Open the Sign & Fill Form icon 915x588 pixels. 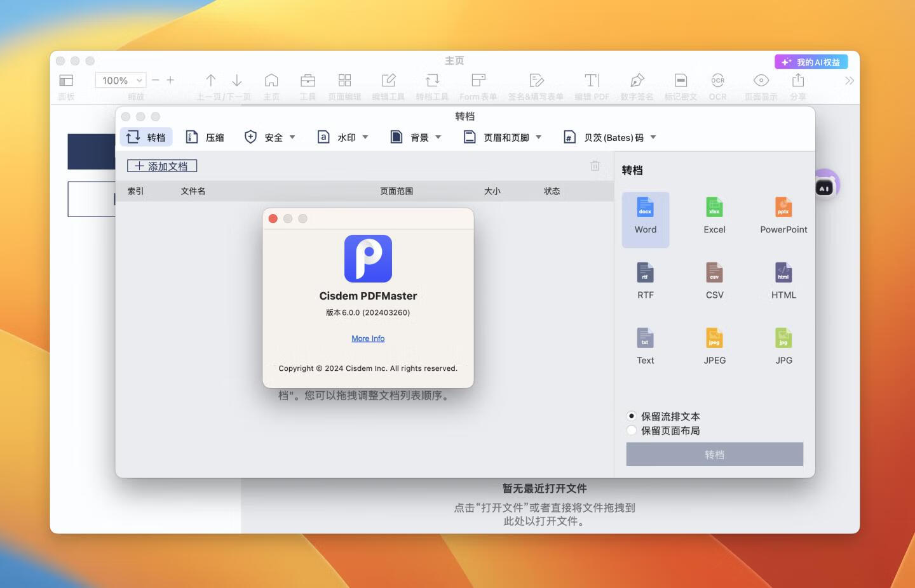click(536, 80)
